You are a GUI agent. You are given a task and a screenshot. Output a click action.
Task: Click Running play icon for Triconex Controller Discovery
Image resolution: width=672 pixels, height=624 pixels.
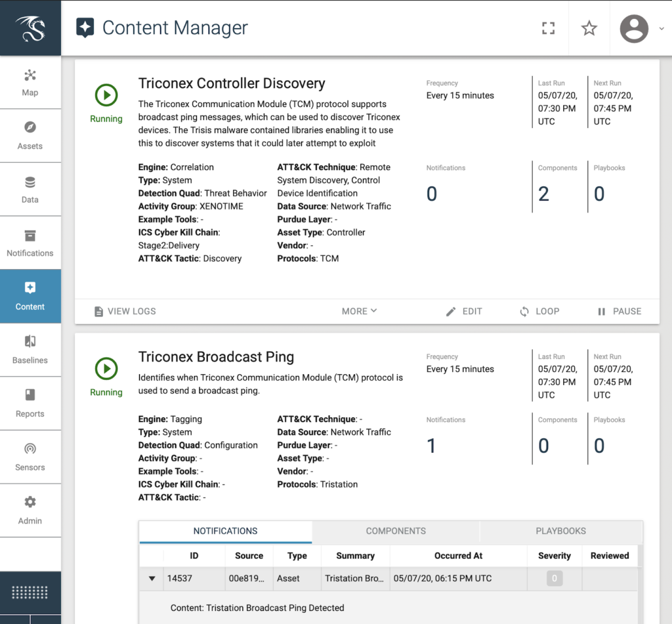click(x=106, y=95)
